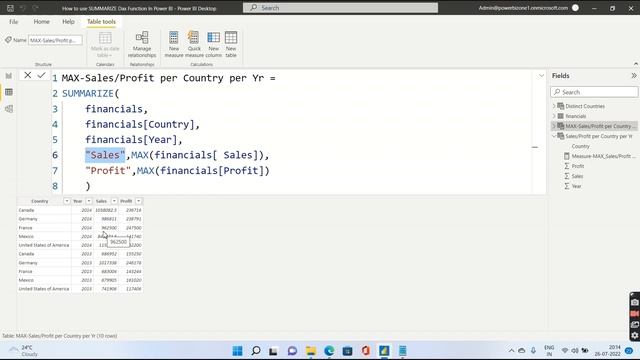This screenshot has width=640, height=360.
Task: Open Windows taskbar search
Action: point(256,351)
